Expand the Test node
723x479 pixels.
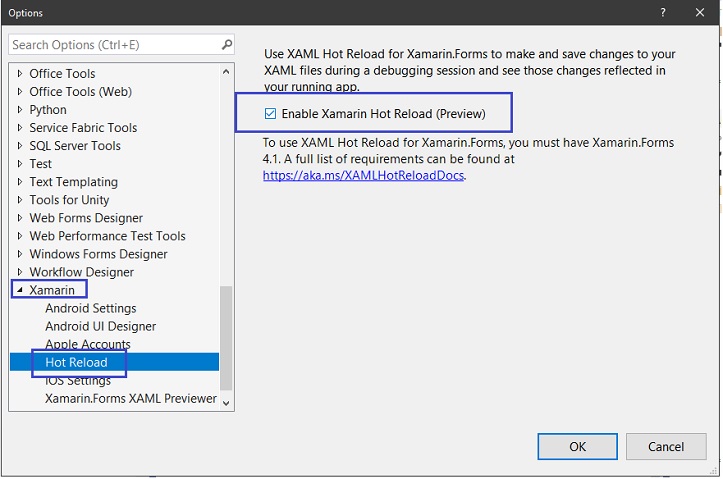[19, 163]
